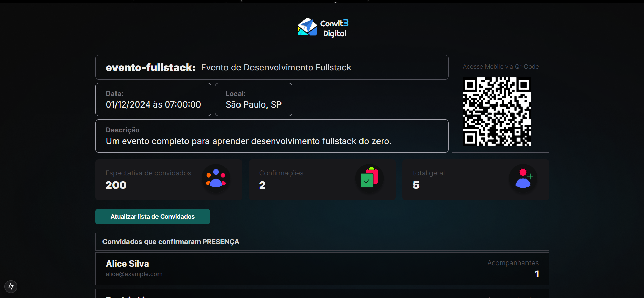644x298 pixels.
Task: Click the email alice@example.com
Action: click(x=134, y=274)
